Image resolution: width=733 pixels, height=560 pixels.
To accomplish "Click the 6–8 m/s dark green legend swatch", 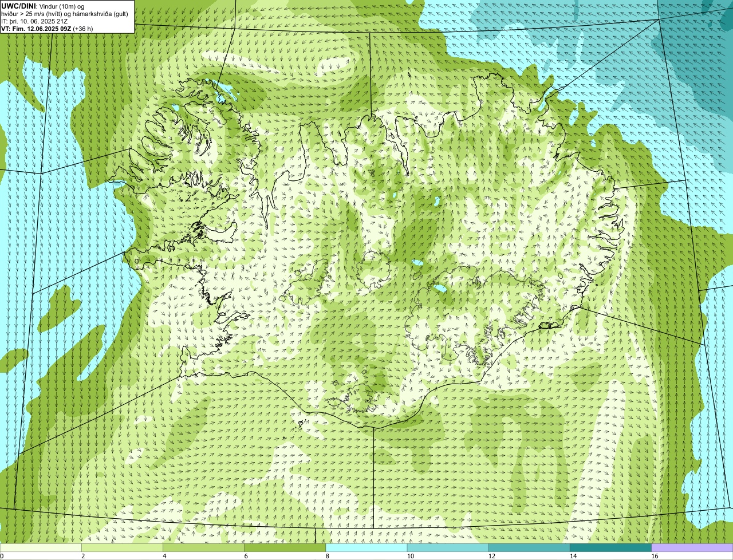I will [x=285, y=547].
